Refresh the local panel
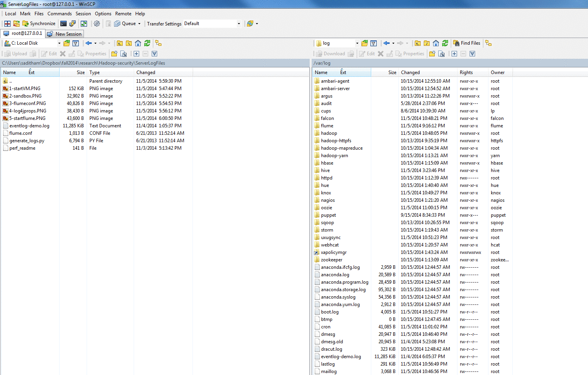The image size is (588, 375). (x=147, y=43)
